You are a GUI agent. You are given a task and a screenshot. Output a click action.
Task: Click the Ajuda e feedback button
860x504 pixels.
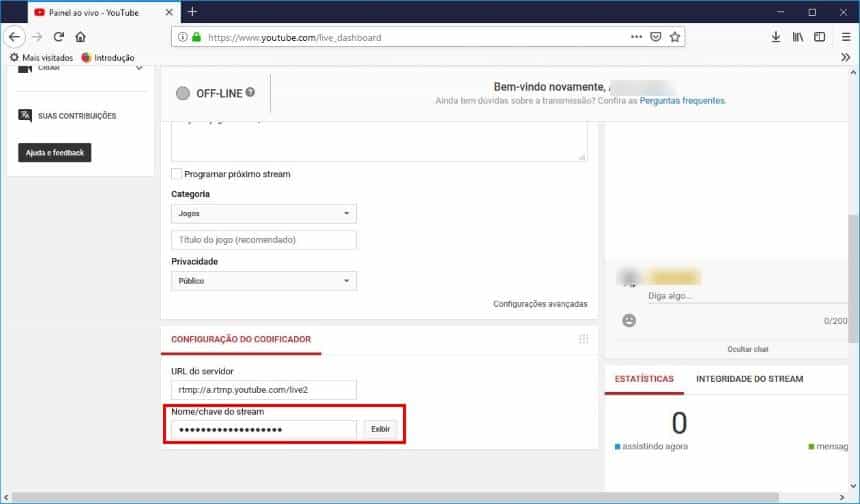[55, 152]
